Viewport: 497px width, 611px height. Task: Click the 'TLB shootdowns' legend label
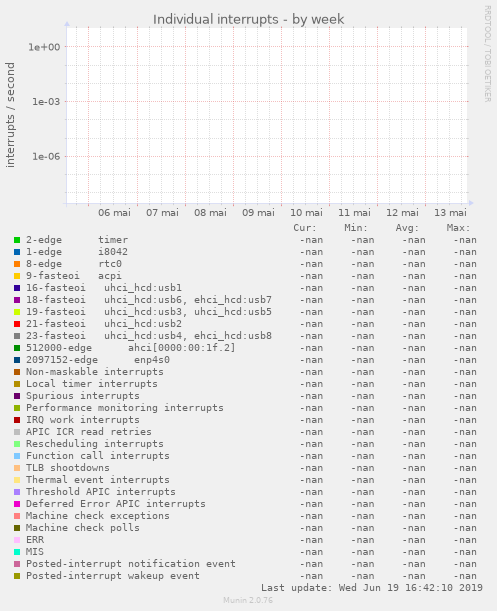68,468
